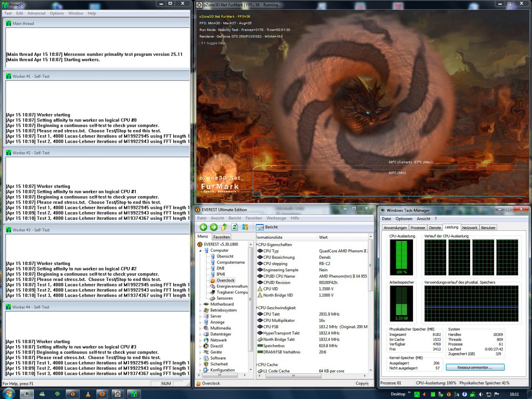Expand the DirectX tree node
532x399 pixels.
pos(200,346)
